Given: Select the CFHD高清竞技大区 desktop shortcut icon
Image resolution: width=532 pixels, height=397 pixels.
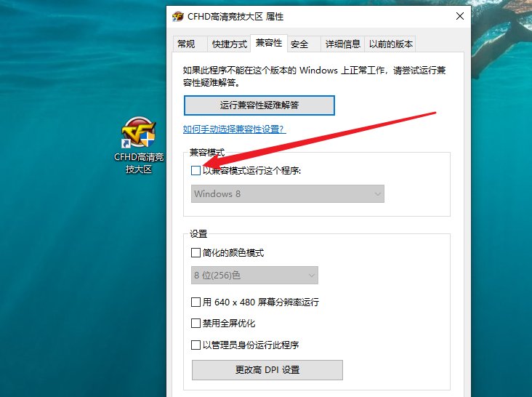Looking at the screenshot, I should (x=138, y=132).
